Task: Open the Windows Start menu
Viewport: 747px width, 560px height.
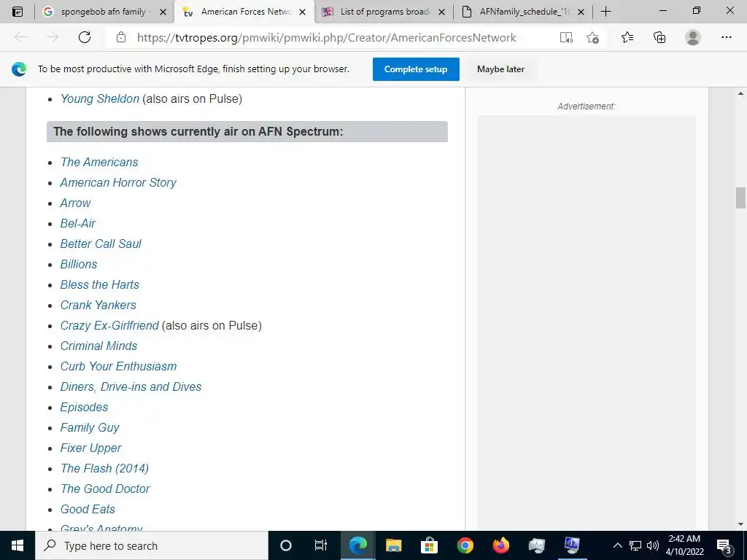Action: point(18,545)
